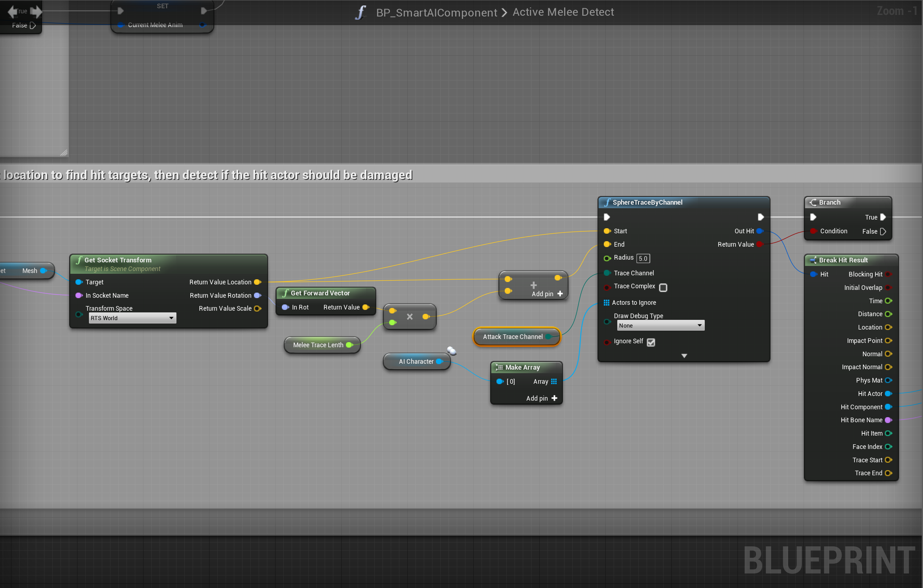Click the Actors to Ignore array pin
Image resolution: width=923 pixels, height=588 pixels.
[606, 302]
